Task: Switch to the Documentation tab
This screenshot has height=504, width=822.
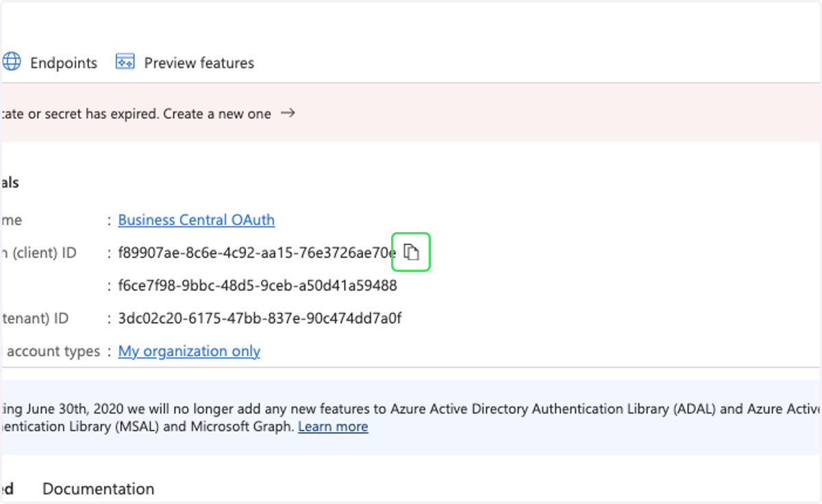Action: pyautogui.click(x=98, y=489)
